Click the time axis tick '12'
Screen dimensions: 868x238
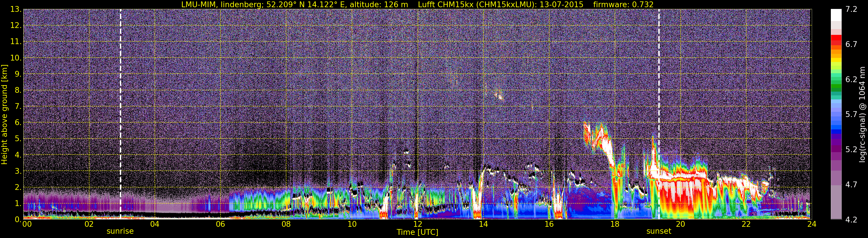click(x=417, y=224)
